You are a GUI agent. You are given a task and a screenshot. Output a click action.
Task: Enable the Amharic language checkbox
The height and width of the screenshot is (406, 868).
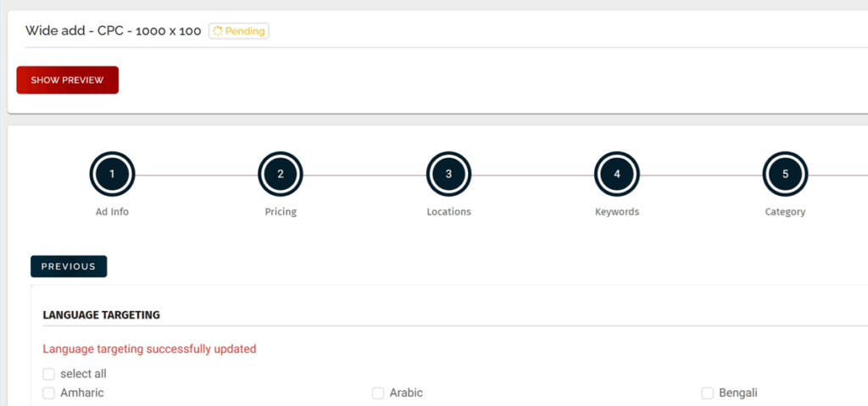[x=49, y=393]
